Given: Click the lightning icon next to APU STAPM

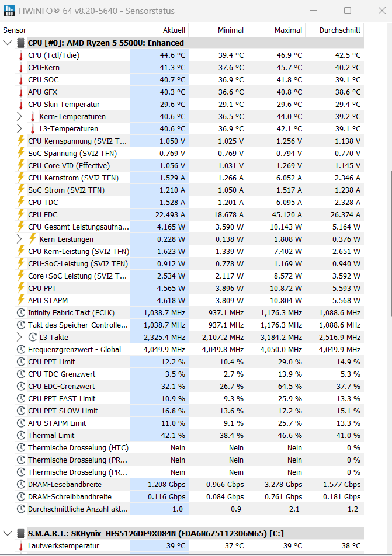Looking at the screenshot, I should pyautogui.click(x=21, y=300).
